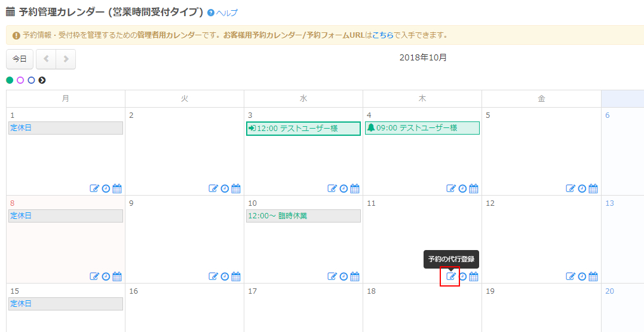Click the edit icon on October 1
Image resolution: width=644 pixels, height=332 pixels.
pyautogui.click(x=94, y=188)
